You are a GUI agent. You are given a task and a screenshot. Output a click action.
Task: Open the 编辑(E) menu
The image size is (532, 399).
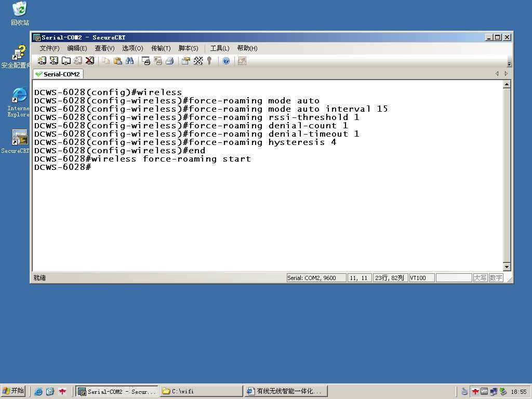(x=77, y=48)
